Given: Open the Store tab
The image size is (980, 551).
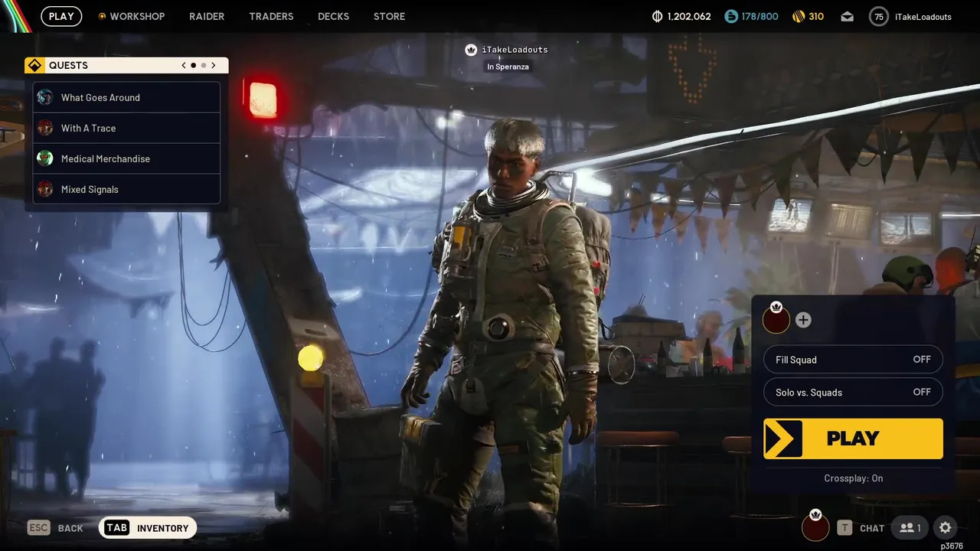Looking at the screenshot, I should [x=389, y=16].
